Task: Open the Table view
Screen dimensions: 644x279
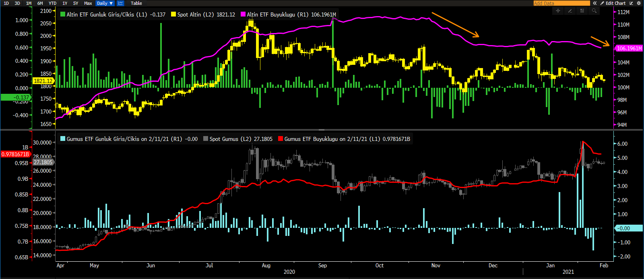Action: 136,3
